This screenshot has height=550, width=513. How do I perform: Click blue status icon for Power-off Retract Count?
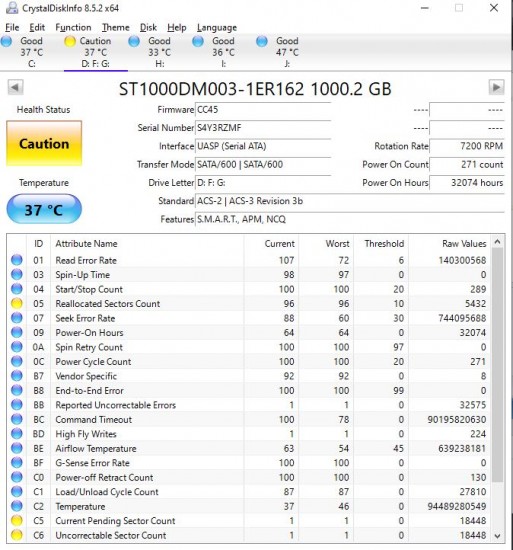coord(16,477)
